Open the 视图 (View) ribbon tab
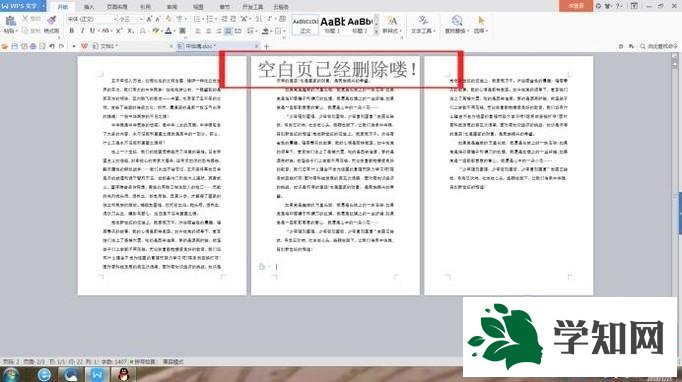Image resolution: width=682 pixels, height=382 pixels. tap(198, 7)
